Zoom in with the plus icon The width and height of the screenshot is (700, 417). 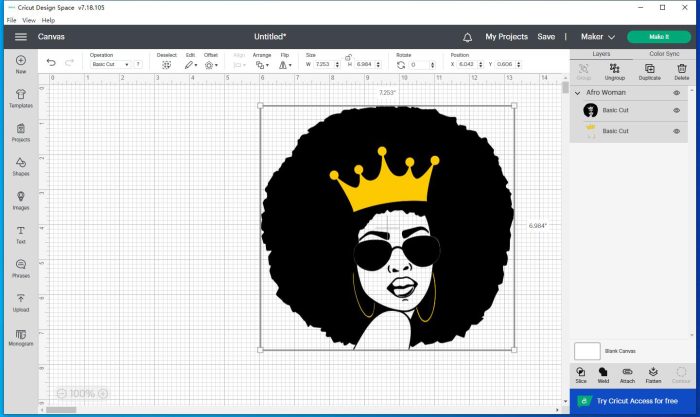(x=103, y=393)
